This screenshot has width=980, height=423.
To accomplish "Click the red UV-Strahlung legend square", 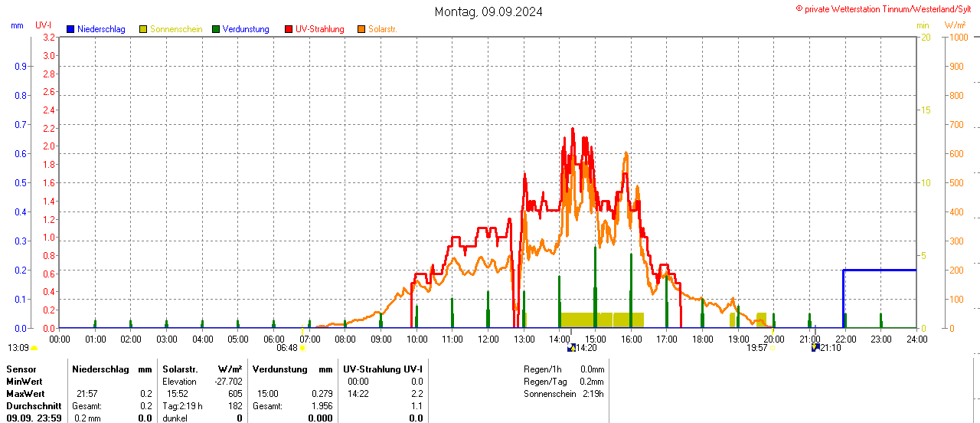I will tap(289, 29).
